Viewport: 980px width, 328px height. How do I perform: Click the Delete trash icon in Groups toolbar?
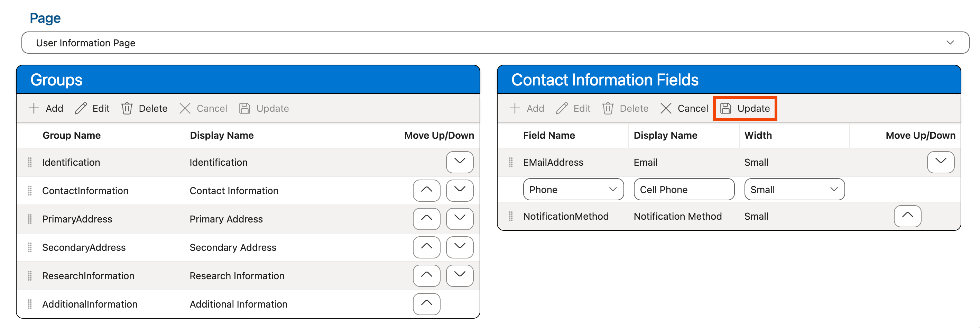pos(127,108)
